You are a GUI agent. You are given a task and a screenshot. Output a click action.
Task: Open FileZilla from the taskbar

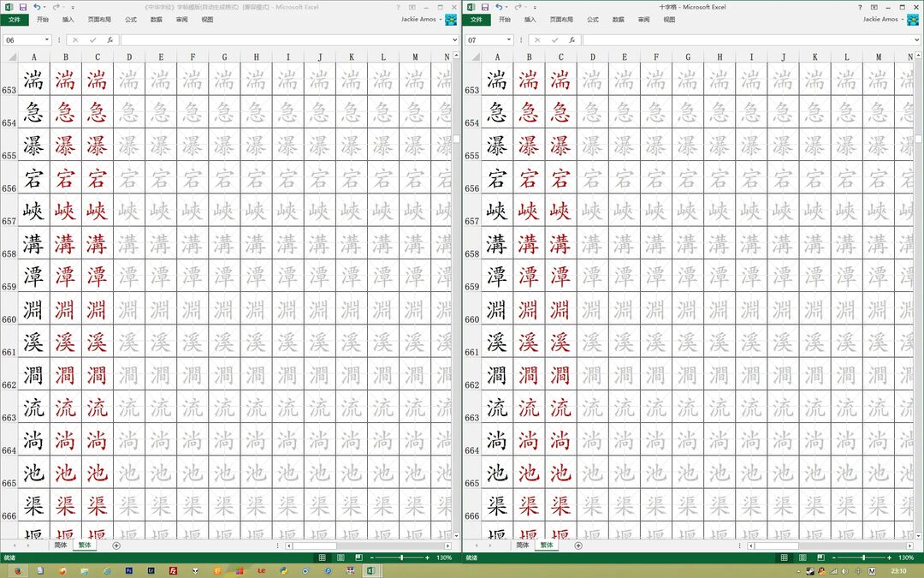click(173, 570)
